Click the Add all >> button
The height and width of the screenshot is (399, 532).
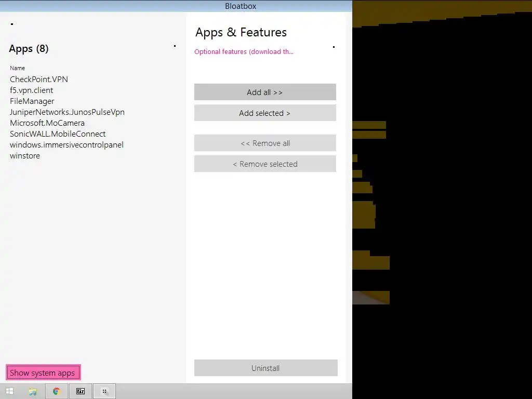click(x=265, y=92)
